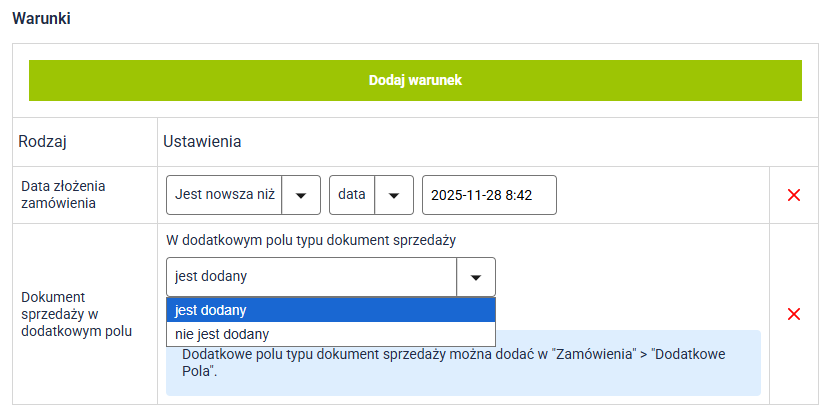Image resolution: width=831 pixels, height=415 pixels.
Task: Click the data selector text box
Action: tap(352, 195)
